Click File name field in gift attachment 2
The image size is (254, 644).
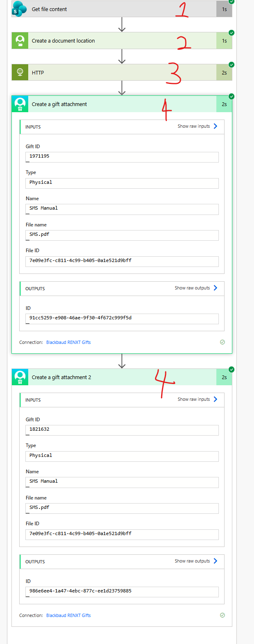[x=122, y=508]
